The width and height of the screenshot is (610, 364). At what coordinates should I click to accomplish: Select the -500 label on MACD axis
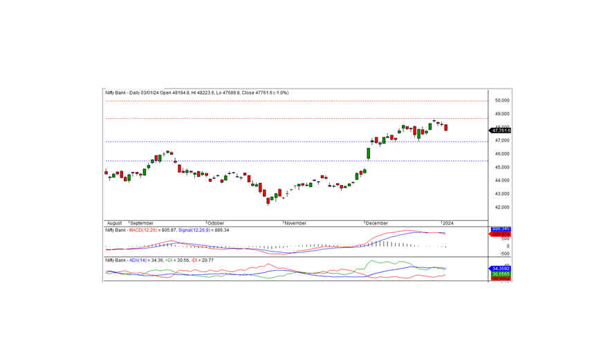505,253
